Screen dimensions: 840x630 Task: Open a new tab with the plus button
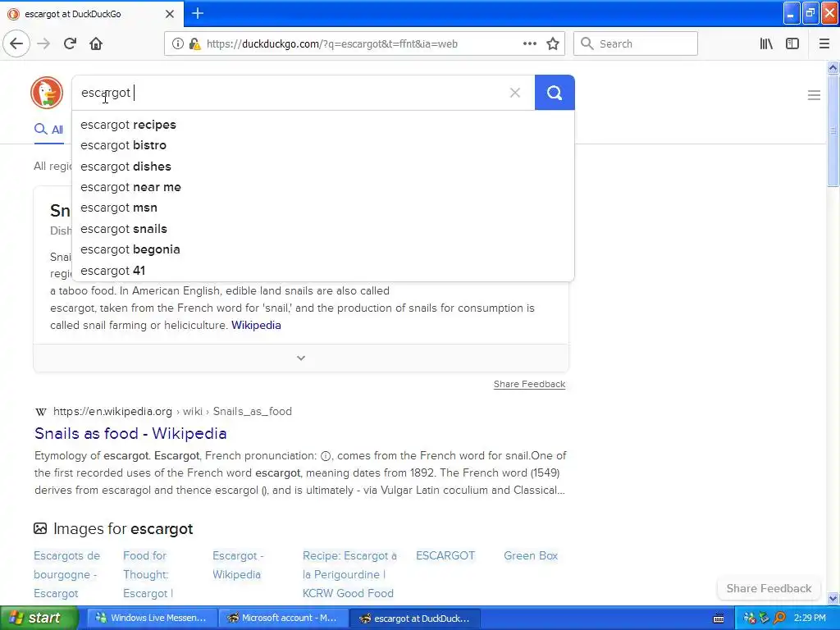coord(198,13)
